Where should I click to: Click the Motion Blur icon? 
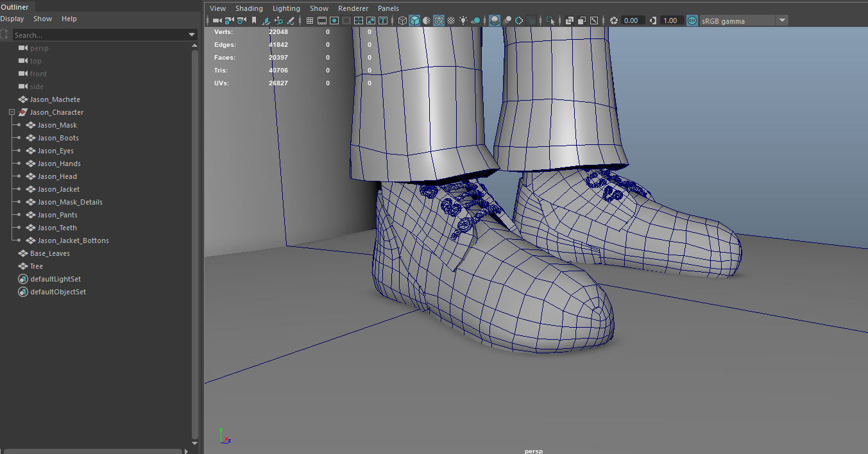pos(508,21)
